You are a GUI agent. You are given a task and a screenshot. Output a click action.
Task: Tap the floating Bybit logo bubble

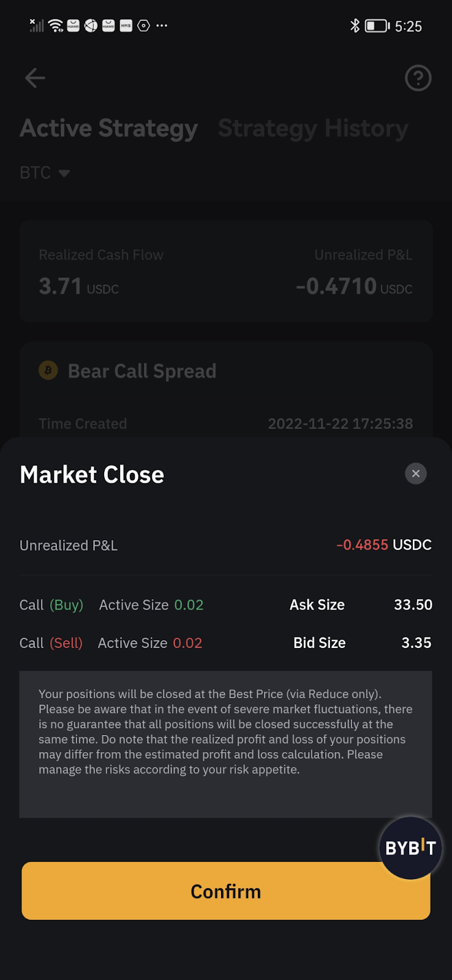(x=410, y=848)
